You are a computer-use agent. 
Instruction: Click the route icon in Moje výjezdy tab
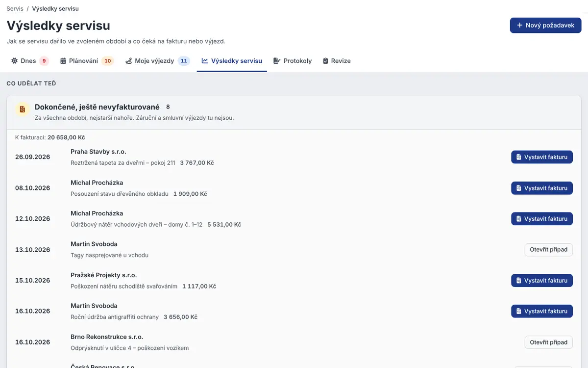point(128,61)
